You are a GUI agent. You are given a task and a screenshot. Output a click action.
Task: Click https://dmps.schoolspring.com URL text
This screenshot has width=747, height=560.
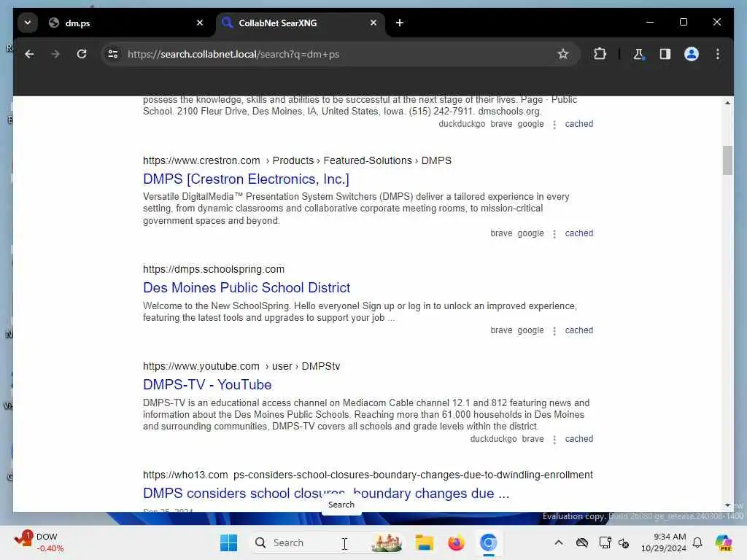pyautogui.click(x=214, y=269)
